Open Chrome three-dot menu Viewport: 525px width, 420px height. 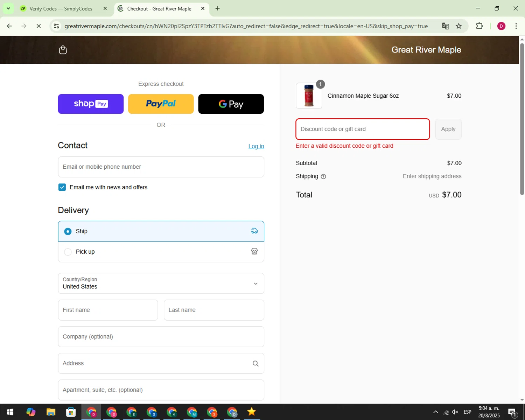coord(516,26)
